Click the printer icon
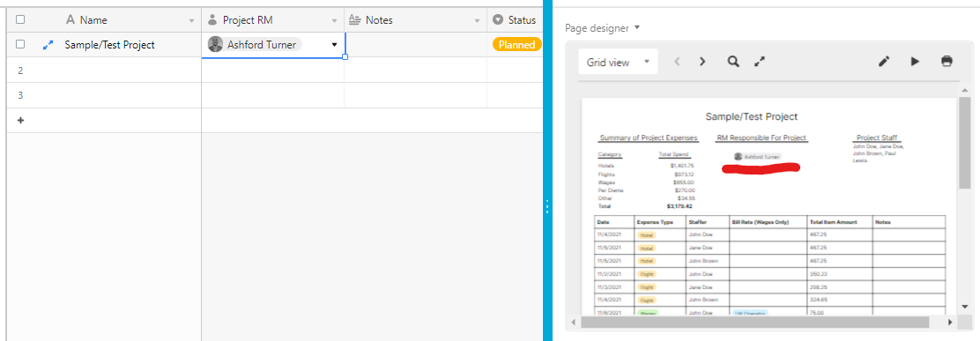Screen dimensions: 980x341 947,61
